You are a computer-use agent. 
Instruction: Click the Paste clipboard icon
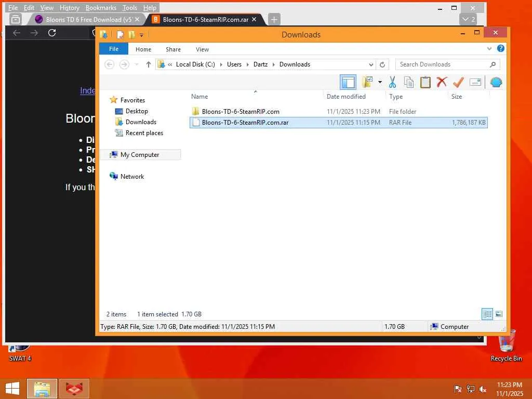point(425,82)
